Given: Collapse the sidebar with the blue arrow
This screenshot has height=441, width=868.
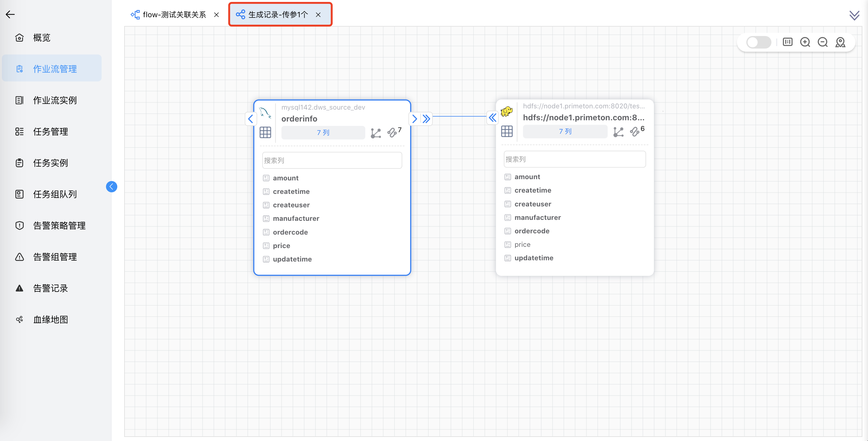Looking at the screenshot, I should [112, 186].
